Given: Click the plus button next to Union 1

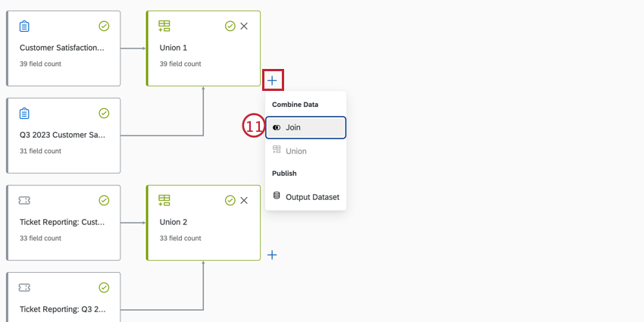Looking at the screenshot, I should (272, 80).
